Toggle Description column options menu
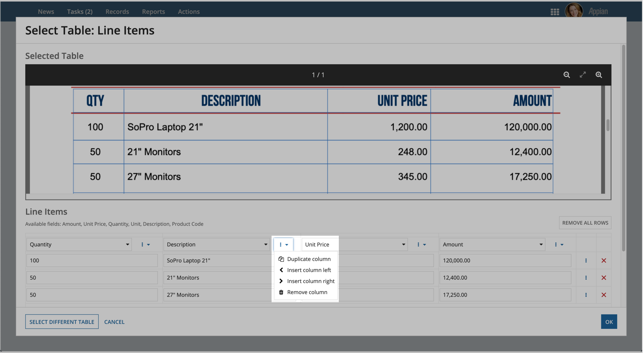The height and width of the screenshot is (353, 644). [x=283, y=245]
